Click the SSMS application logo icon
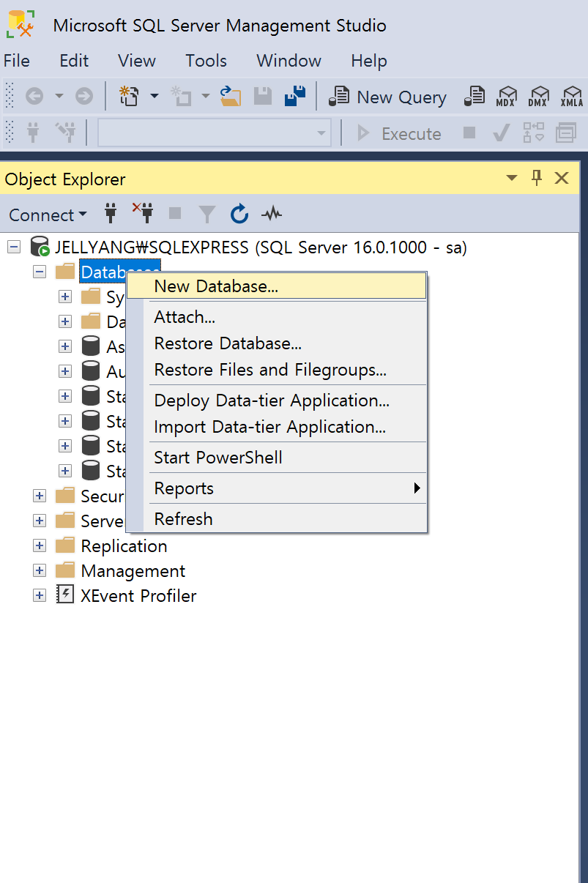The height and width of the screenshot is (883, 588). (21, 24)
